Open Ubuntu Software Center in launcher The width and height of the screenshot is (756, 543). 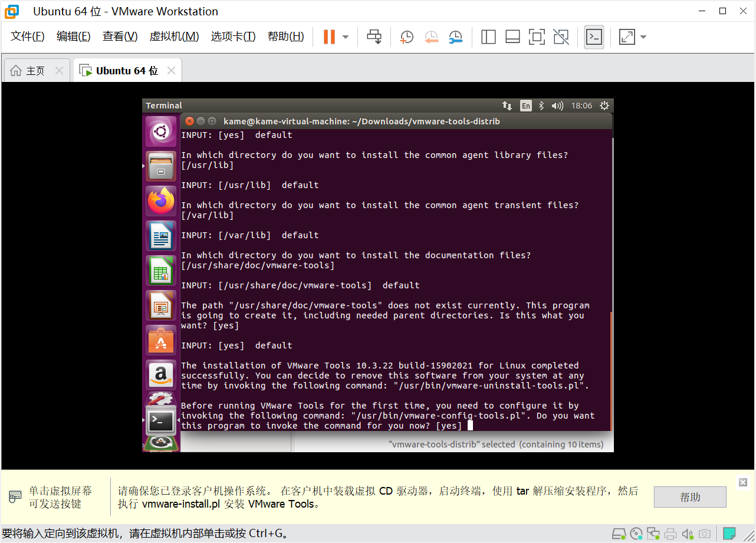coord(161,340)
